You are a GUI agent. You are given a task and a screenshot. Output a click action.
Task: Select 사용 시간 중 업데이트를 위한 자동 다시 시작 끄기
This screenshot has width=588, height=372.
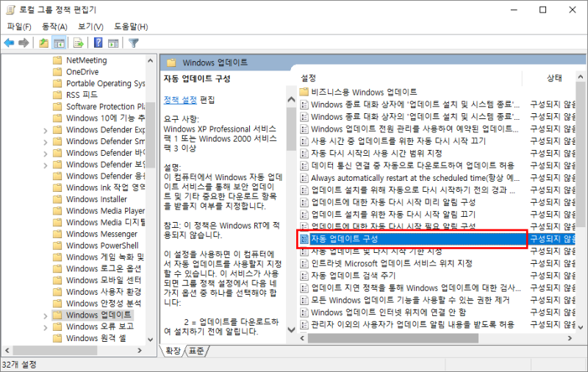[x=398, y=141]
